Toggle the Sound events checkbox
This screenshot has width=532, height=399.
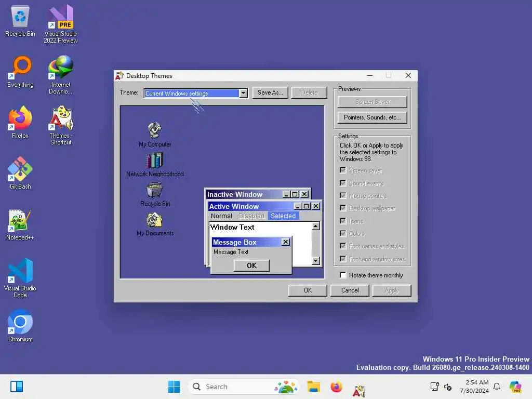click(343, 183)
